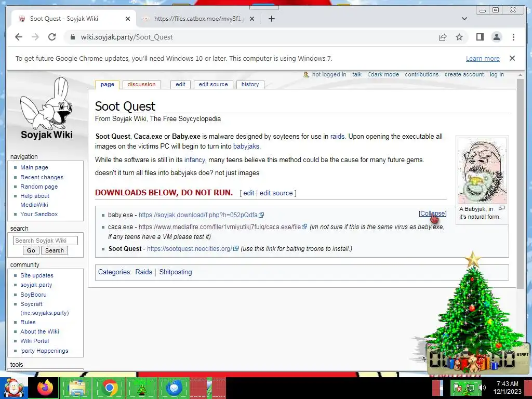Open a new tab with plus icon
532x399 pixels.
coord(271,19)
